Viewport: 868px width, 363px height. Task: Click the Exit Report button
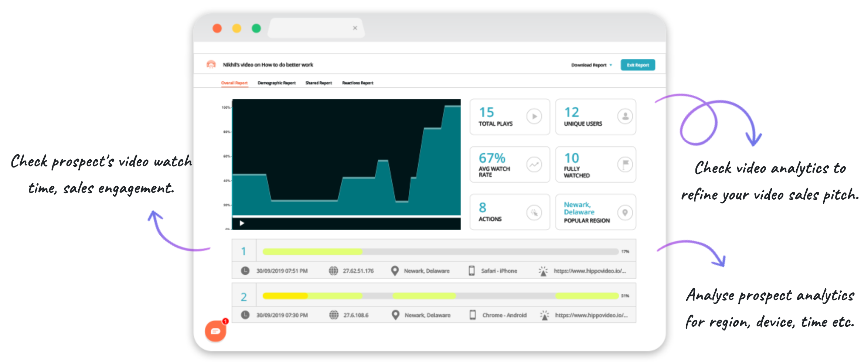638,65
